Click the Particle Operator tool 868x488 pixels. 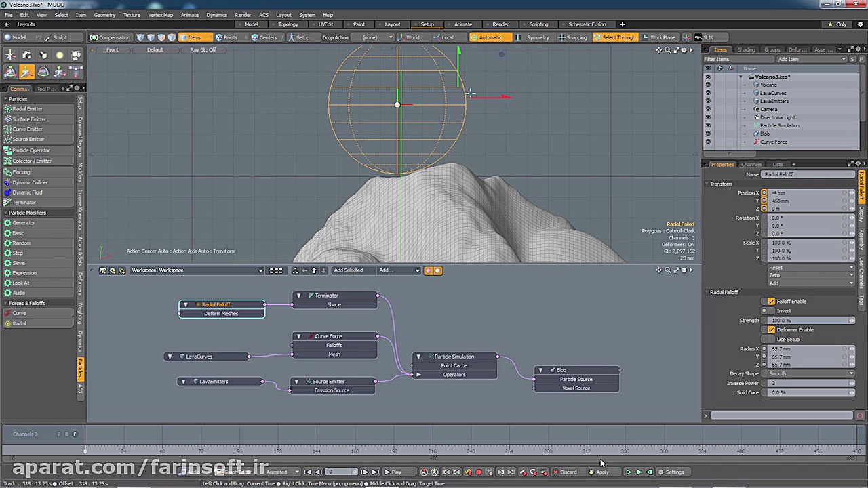[x=31, y=150]
